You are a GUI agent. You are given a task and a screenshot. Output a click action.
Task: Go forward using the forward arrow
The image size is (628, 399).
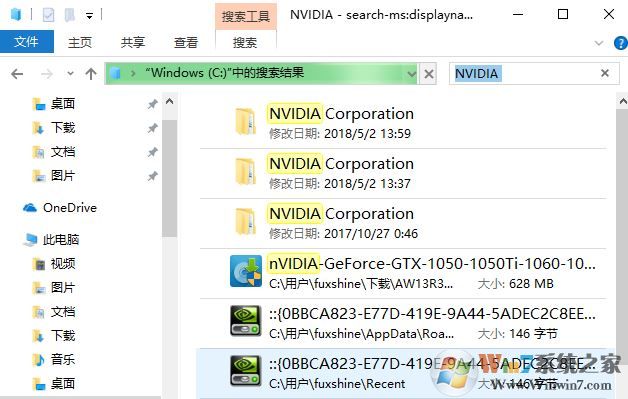(46, 74)
